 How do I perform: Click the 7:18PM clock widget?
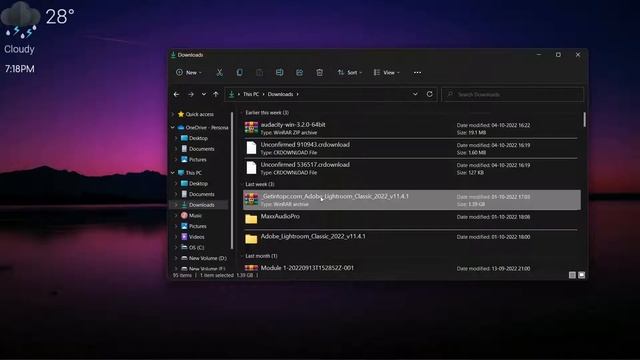[20, 69]
